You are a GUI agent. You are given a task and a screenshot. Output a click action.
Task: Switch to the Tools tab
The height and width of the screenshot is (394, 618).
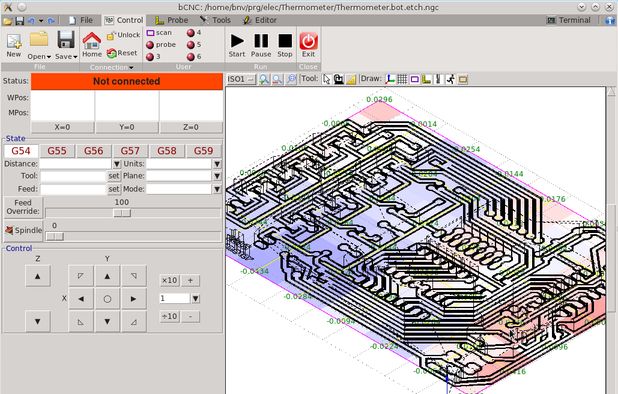pyautogui.click(x=215, y=20)
